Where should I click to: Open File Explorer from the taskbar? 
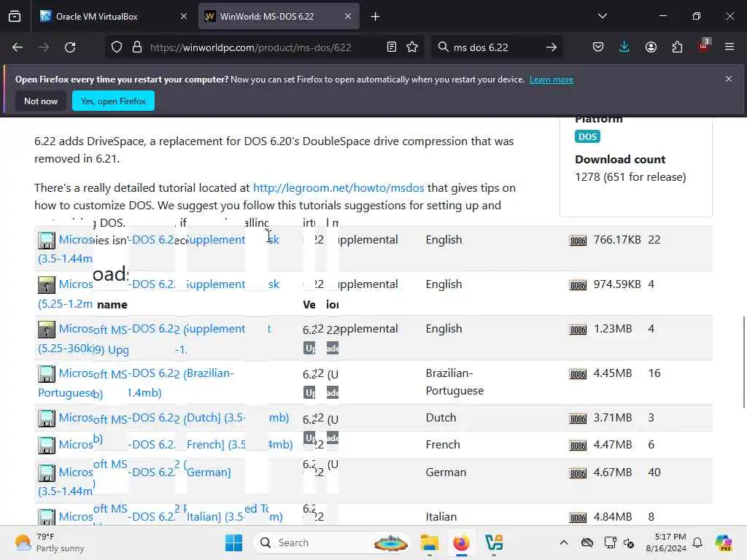(x=429, y=542)
